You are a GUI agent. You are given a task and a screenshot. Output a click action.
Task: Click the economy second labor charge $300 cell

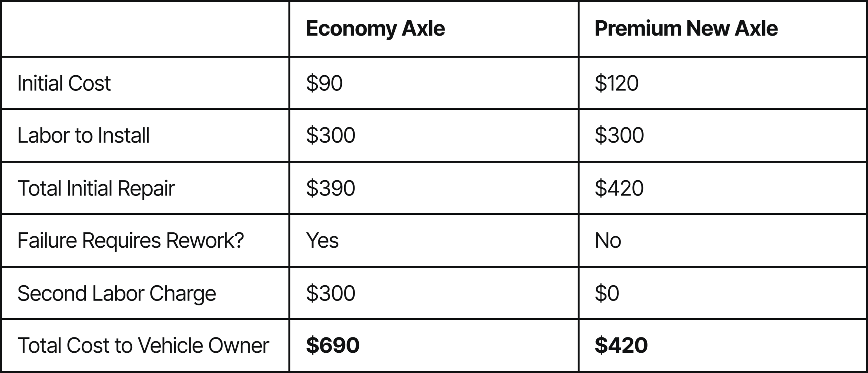331,293
